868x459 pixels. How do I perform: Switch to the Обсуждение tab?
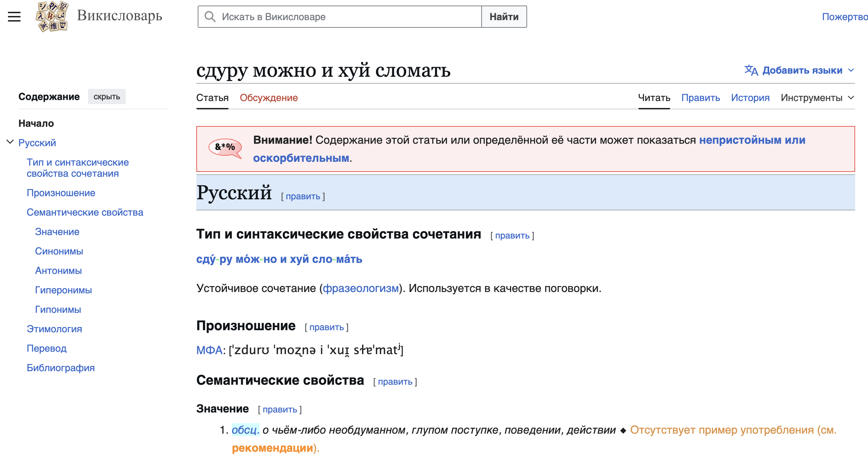(x=269, y=98)
